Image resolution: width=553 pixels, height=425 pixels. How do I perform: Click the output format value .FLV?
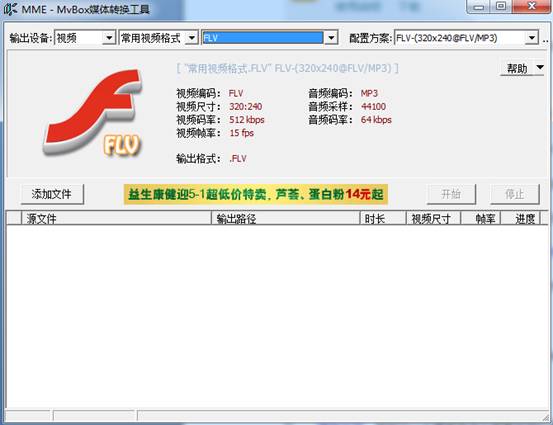238,159
